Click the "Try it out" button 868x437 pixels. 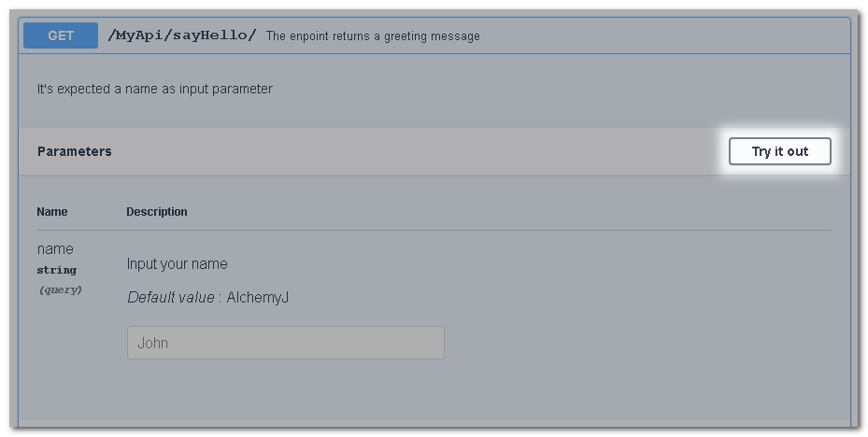click(779, 151)
